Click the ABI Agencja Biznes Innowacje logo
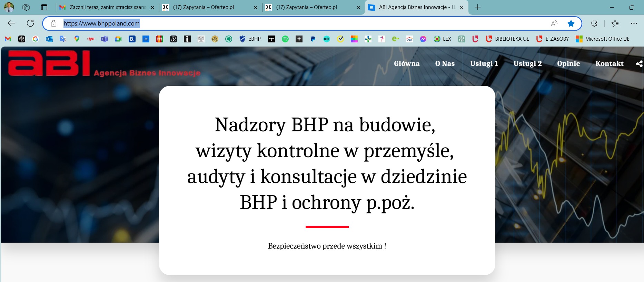The image size is (644, 282). [x=104, y=63]
